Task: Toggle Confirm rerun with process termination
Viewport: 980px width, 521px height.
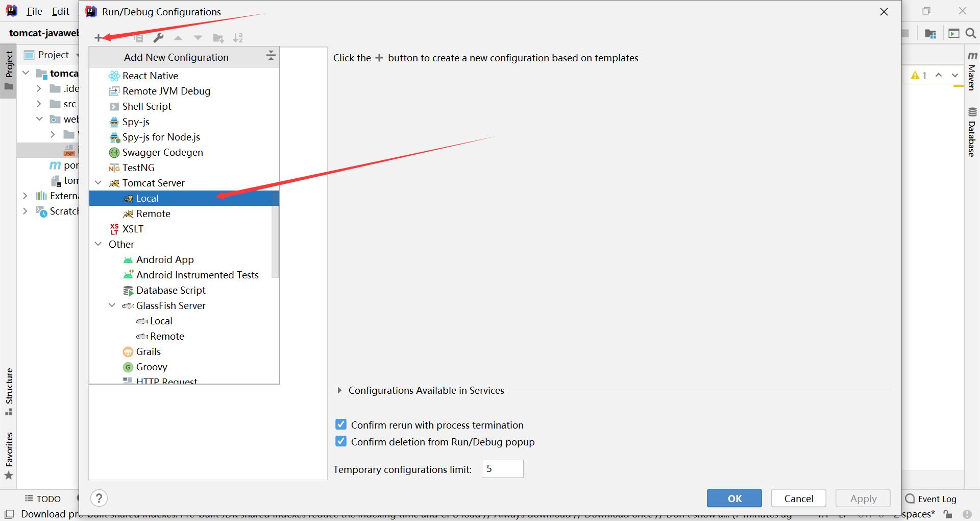Action: [x=341, y=424]
